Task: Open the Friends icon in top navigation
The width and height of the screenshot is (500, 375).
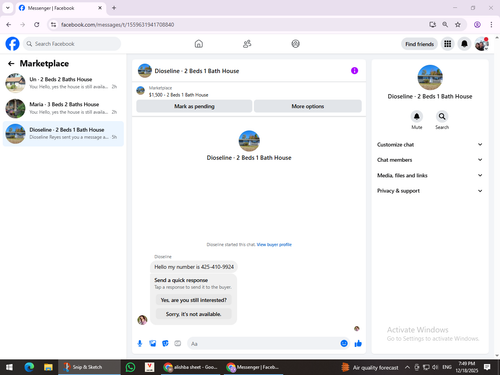Action: (x=247, y=44)
